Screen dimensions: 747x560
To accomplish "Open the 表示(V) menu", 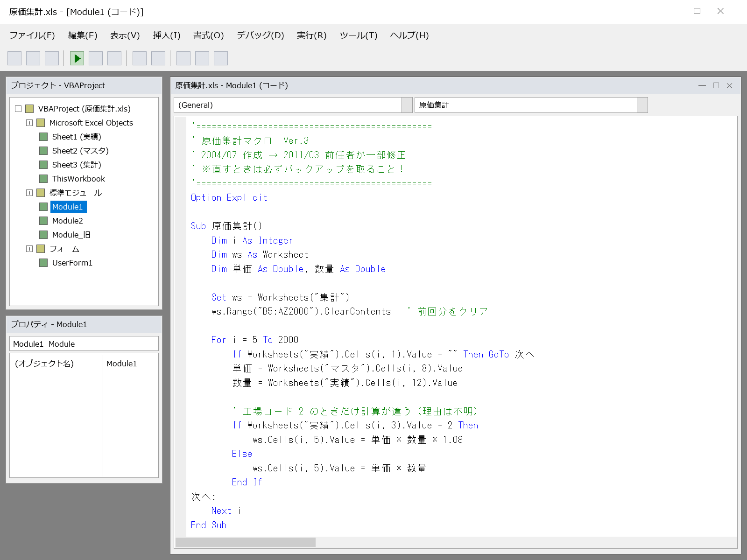I will click(x=125, y=35).
